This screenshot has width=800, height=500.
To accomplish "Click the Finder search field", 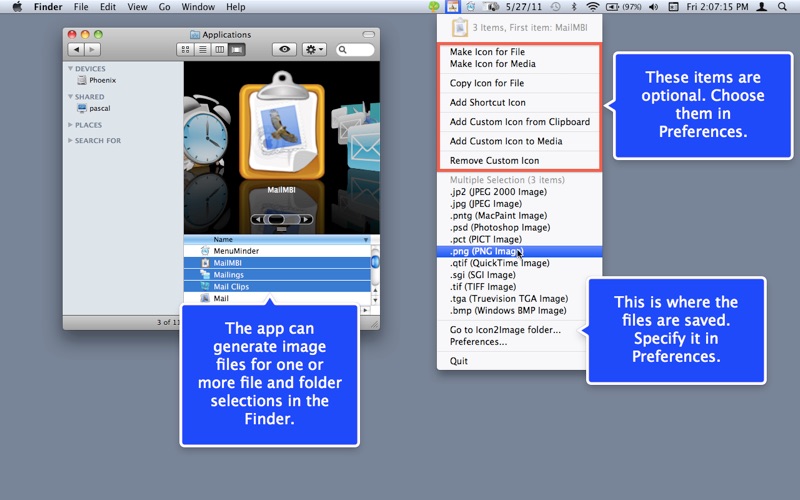I will [355, 49].
